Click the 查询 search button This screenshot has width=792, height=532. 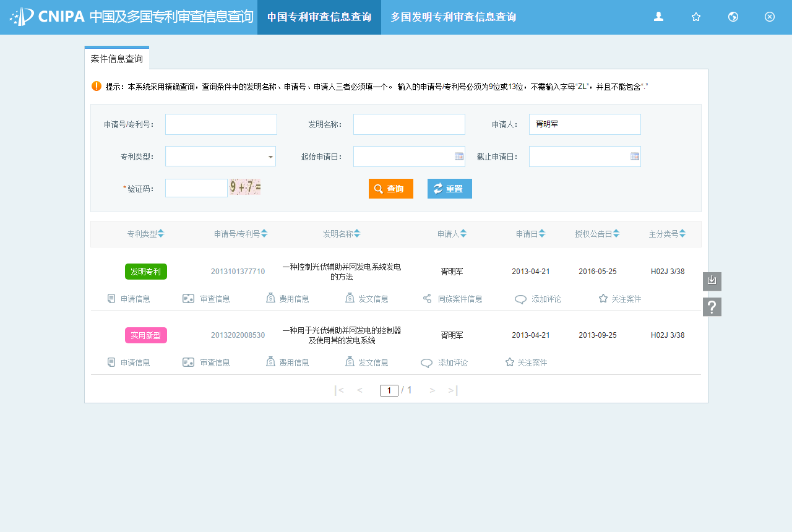pyautogui.click(x=390, y=189)
